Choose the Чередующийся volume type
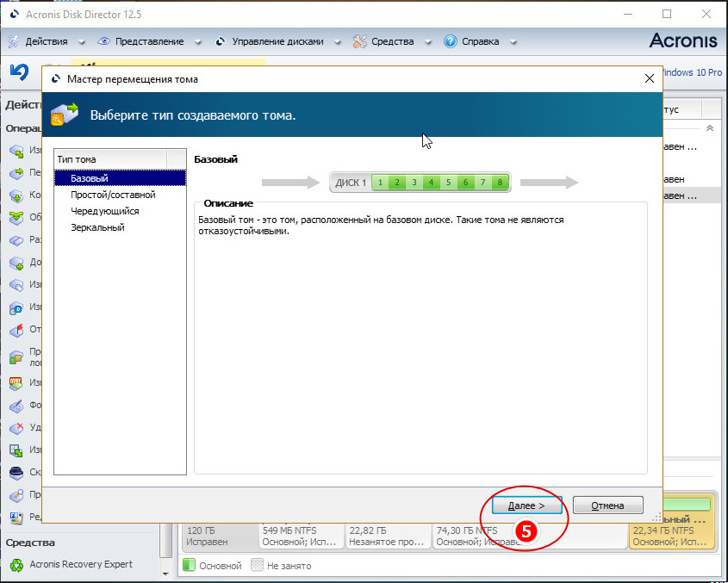 click(x=104, y=211)
